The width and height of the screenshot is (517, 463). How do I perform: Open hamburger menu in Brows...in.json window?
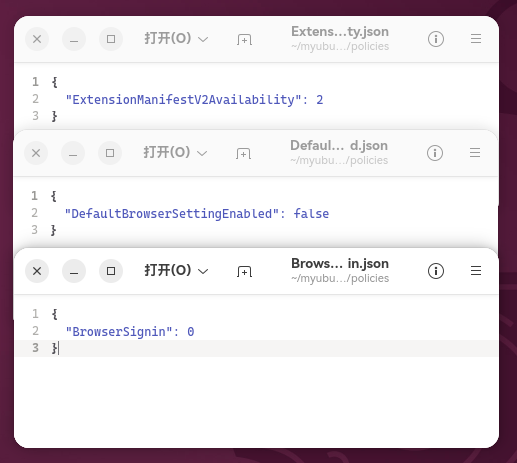click(476, 271)
